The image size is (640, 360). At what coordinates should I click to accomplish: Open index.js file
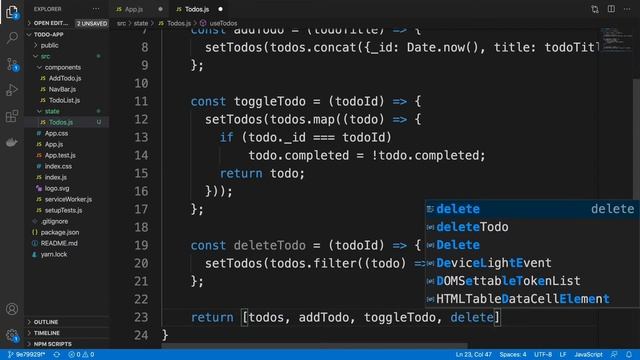click(56, 178)
